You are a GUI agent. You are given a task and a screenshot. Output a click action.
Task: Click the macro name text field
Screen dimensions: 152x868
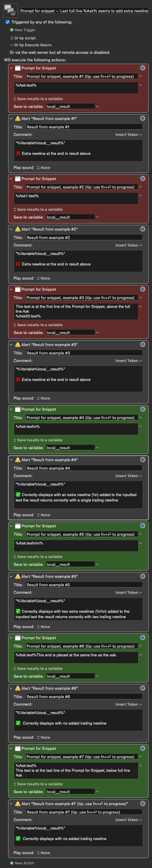pyautogui.click(x=84, y=11)
